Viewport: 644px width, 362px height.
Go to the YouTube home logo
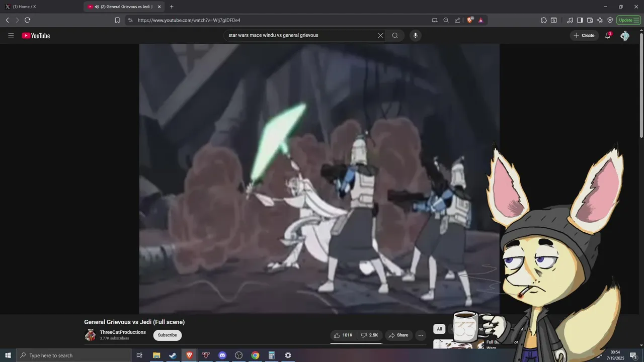tap(36, 36)
